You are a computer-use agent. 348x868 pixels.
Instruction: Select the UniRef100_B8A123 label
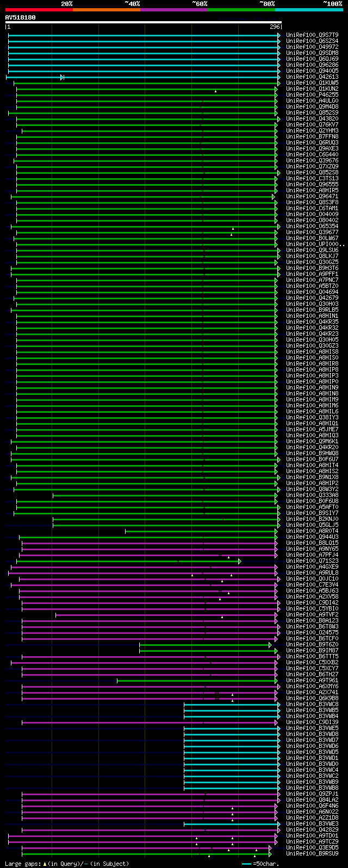tap(312, 621)
